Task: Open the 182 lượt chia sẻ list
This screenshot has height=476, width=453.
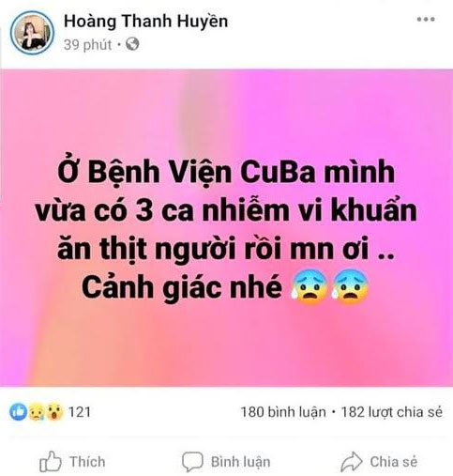Action: coord(392,412)
